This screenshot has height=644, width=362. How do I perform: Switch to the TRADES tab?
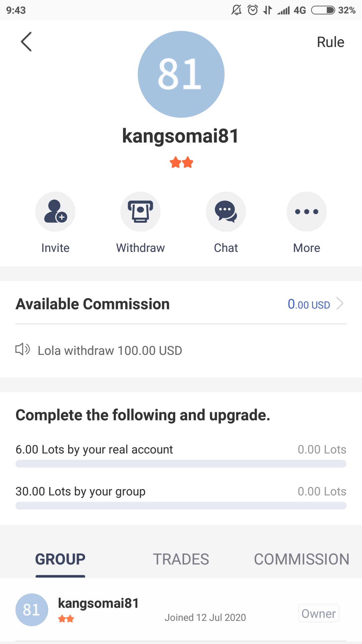click(x=181, y=559)
